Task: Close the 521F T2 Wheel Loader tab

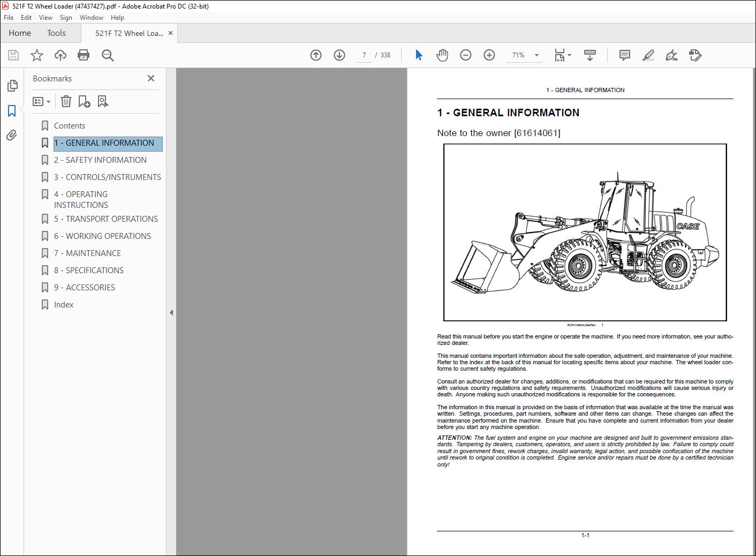Action: click(x=171, y=33)
